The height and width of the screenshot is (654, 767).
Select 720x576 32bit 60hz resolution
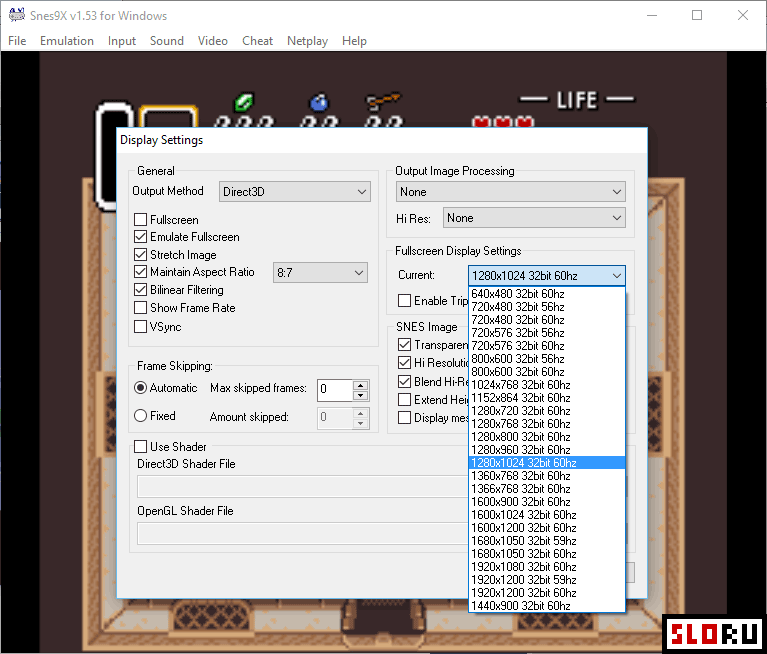click(547, 346)
